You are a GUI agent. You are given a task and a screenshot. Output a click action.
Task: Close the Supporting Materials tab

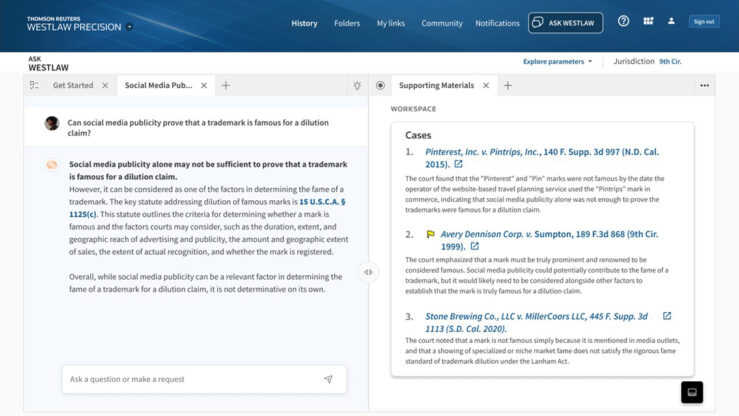point(486,85)
